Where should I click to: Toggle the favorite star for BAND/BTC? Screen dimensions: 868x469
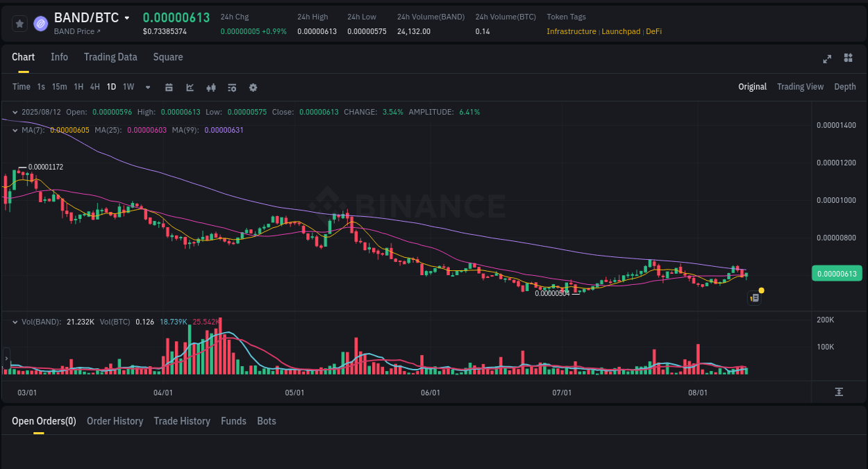pos(19,23)
